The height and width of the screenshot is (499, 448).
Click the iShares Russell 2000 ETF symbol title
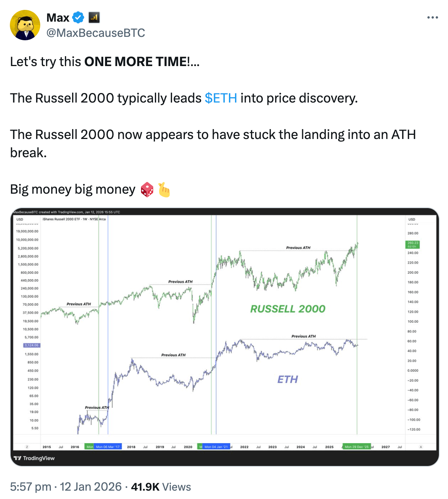[x=74, y=219]
